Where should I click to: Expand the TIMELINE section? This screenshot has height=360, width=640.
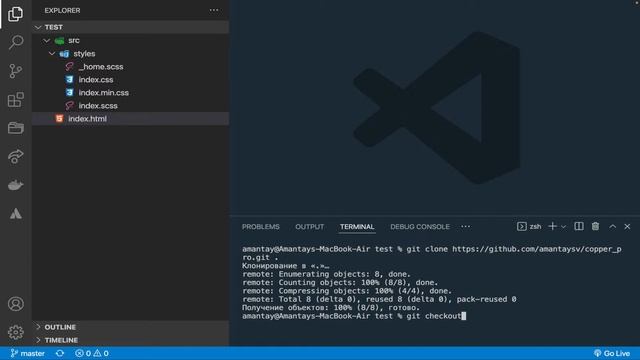tap(131, 340)
